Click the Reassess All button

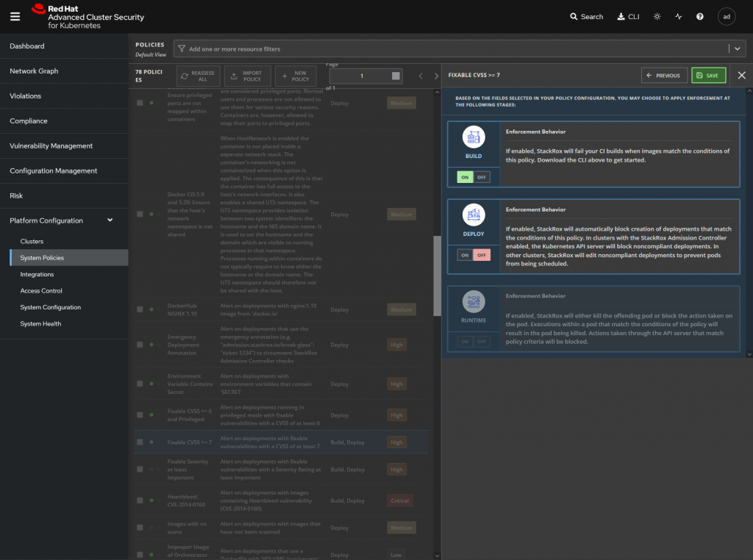pyautogui.click(x=199, y=76)
